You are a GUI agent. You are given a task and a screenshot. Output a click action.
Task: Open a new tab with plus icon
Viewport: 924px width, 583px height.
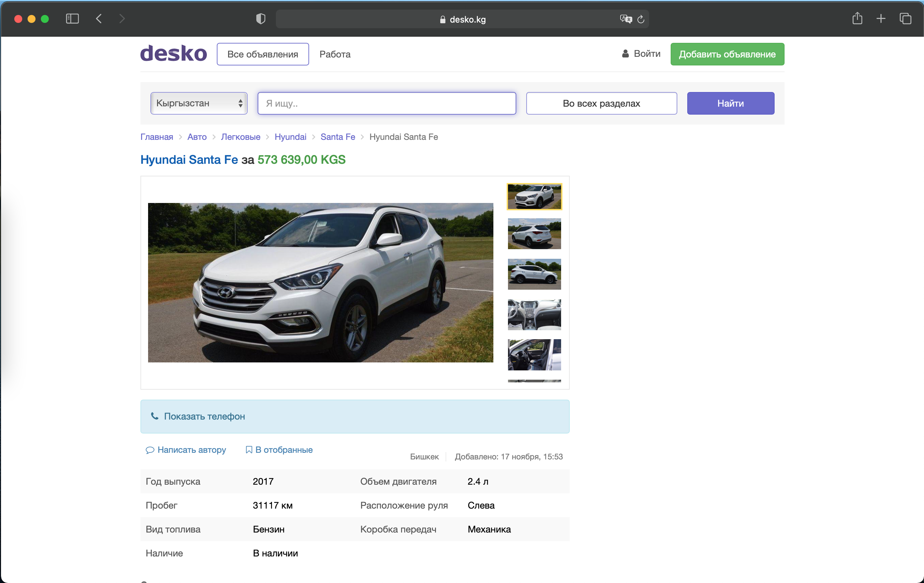881,18
